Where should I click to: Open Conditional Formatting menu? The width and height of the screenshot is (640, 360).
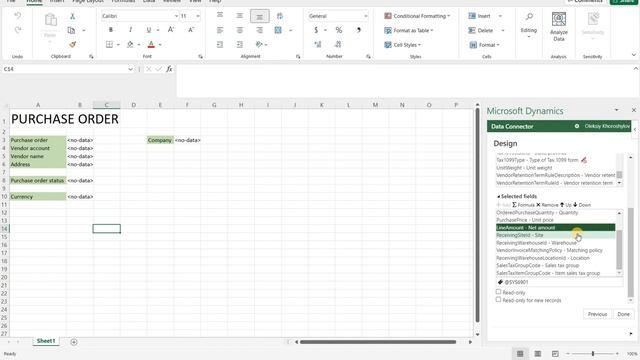point(417,16)
